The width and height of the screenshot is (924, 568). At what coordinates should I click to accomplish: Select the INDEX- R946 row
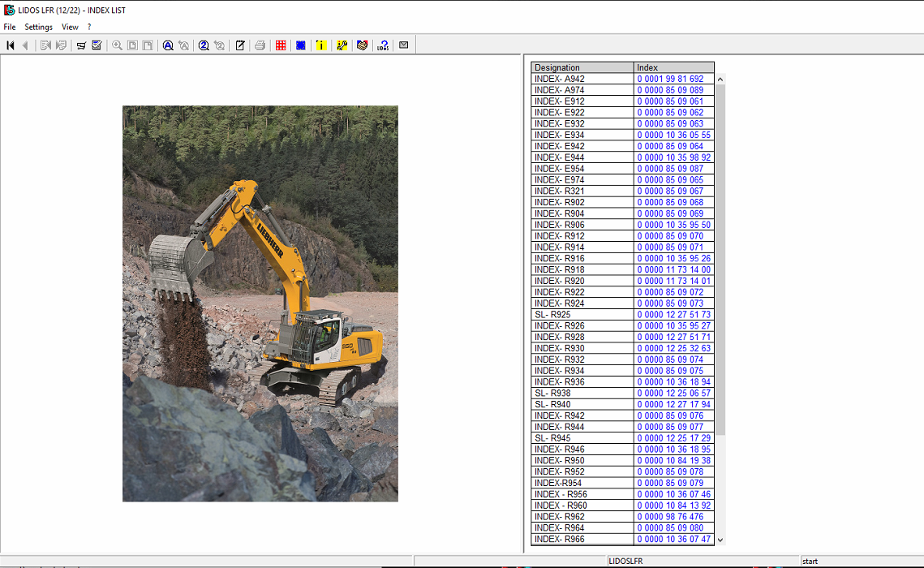(x=622, y=450)
